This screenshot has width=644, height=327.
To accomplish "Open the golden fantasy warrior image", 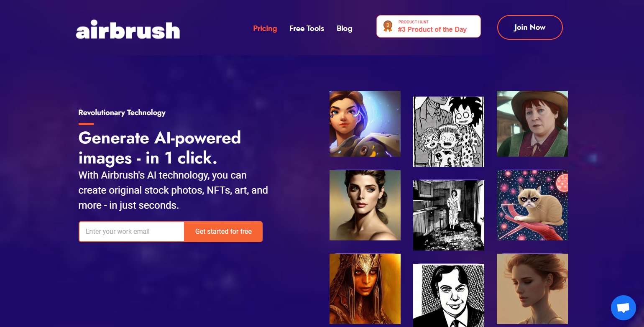I will pyautogui.click(x=365, y=289).
